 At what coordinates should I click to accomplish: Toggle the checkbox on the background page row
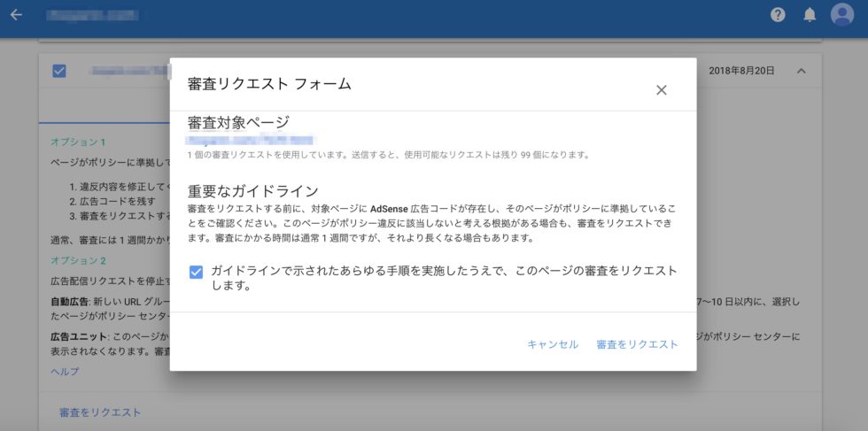[59, 71]
